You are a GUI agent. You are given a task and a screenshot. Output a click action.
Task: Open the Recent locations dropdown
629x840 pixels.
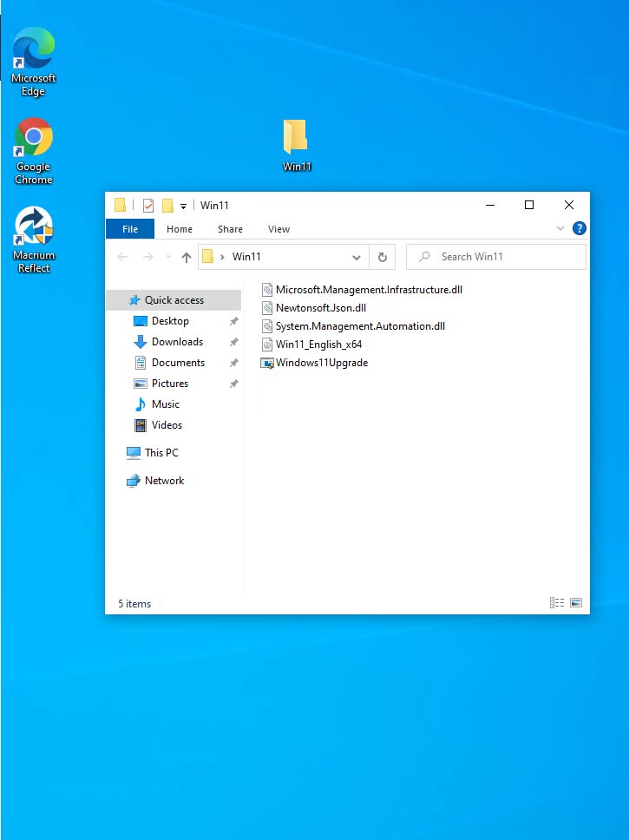169,257
